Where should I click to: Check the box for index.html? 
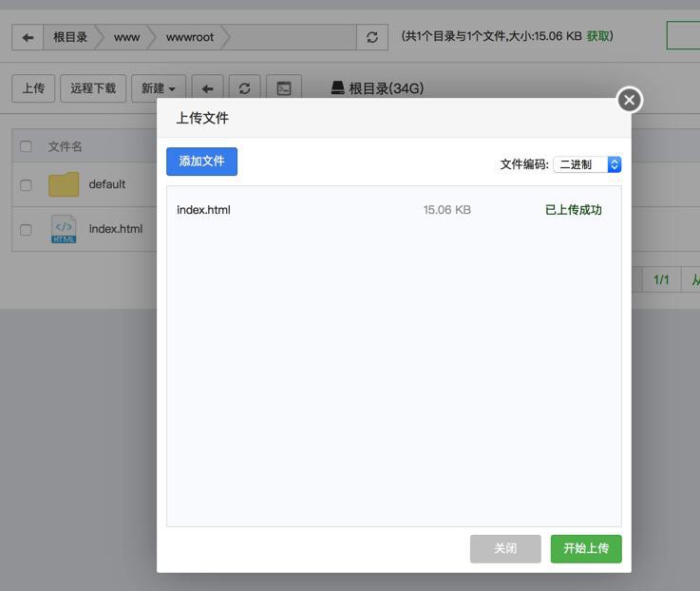click(x=26, y=230)
